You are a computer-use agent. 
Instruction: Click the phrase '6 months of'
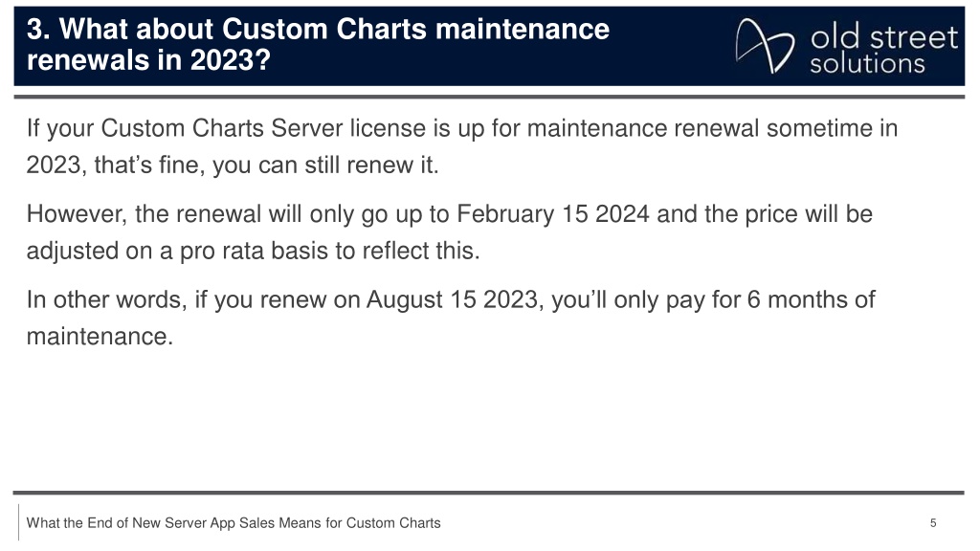pos(812,299)
